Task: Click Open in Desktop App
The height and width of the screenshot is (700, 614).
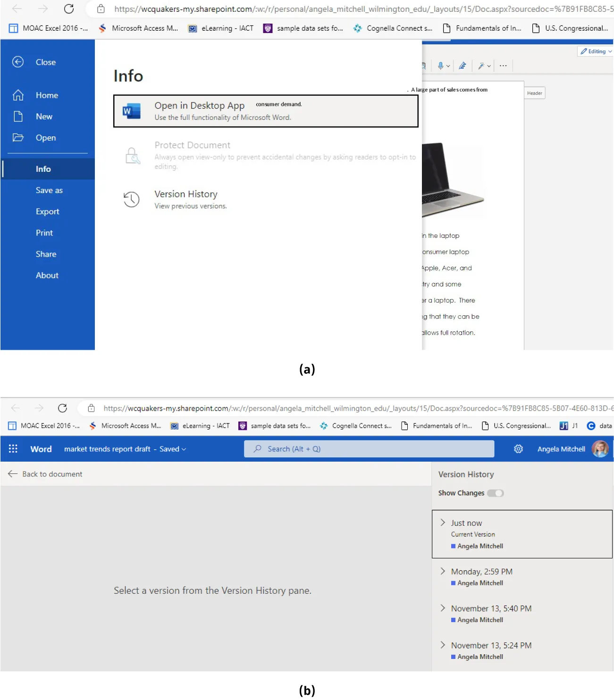Action: coord(199,105)
